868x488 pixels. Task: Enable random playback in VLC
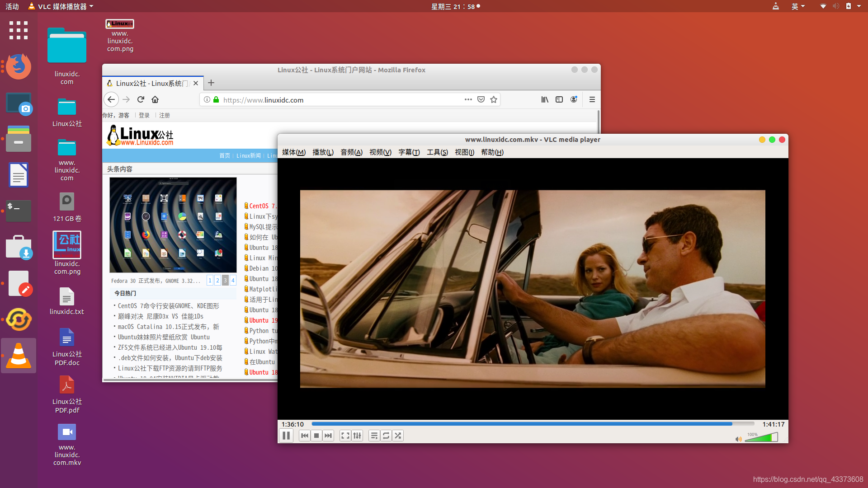coord(398,436)
